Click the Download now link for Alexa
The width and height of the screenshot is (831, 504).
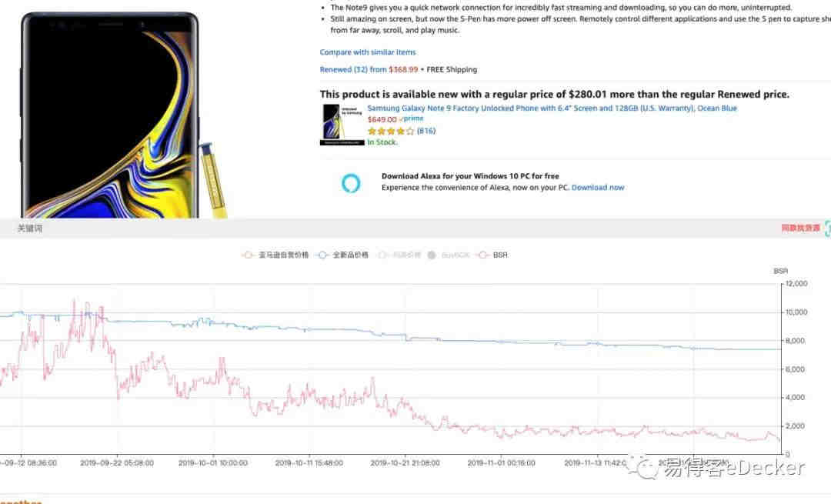coord(598,188)
